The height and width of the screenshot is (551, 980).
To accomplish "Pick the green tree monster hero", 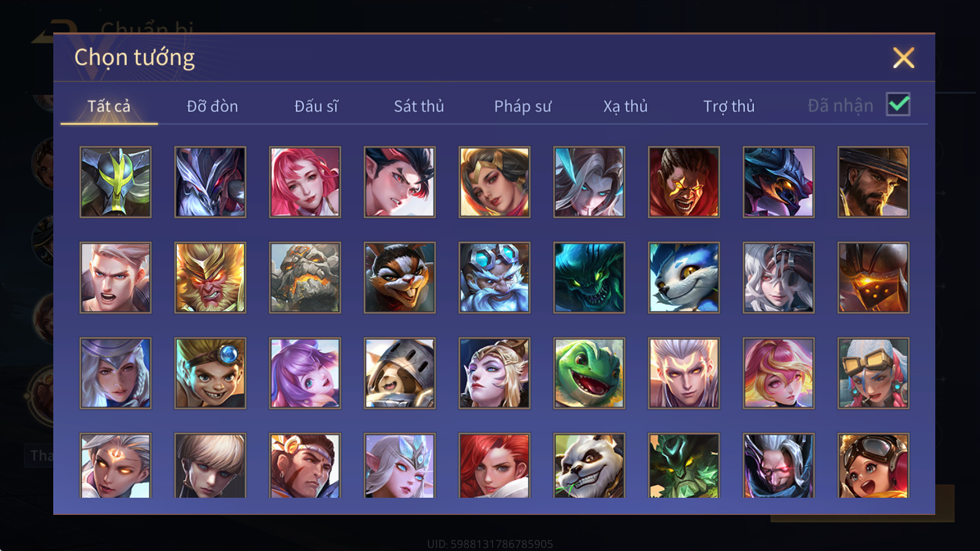I will point(684,465).
